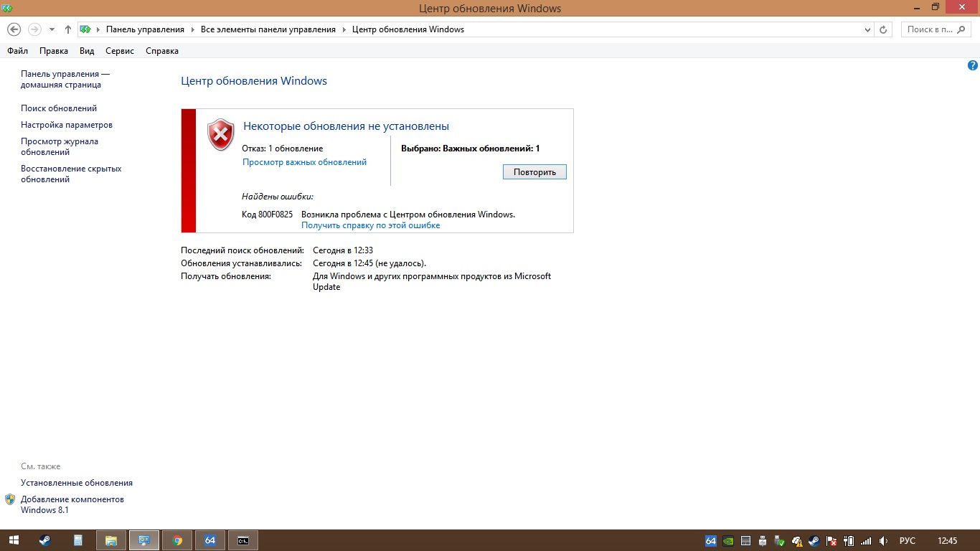The image size is (980, 551).
Task: Click the USB device tray icon
Action: point(763,541)
